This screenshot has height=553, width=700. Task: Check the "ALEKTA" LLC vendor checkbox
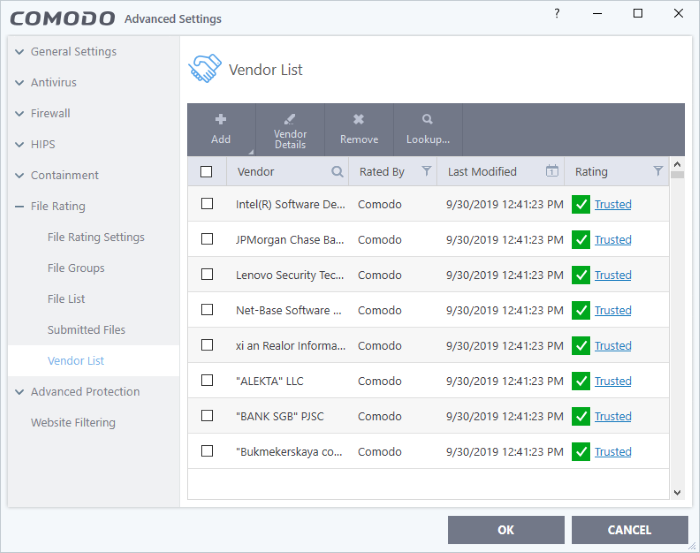(207, 380)
